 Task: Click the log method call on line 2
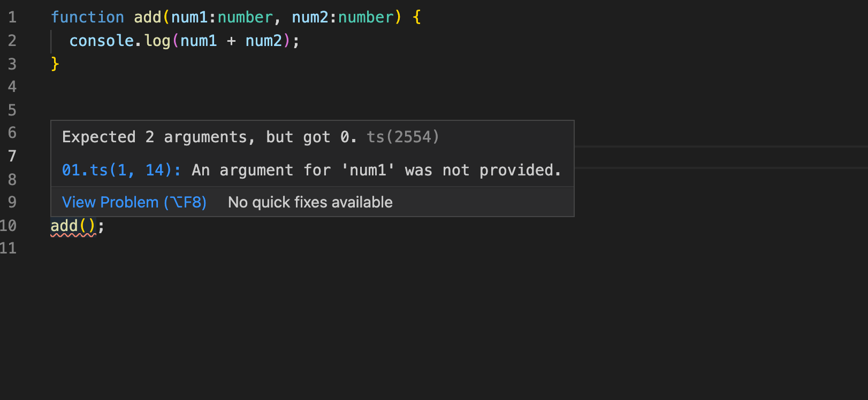157,41
